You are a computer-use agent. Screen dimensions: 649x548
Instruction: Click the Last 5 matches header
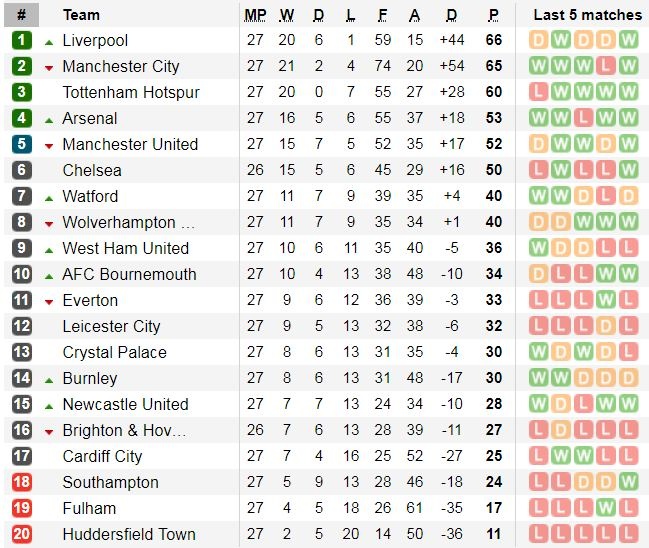coord(587,15)
